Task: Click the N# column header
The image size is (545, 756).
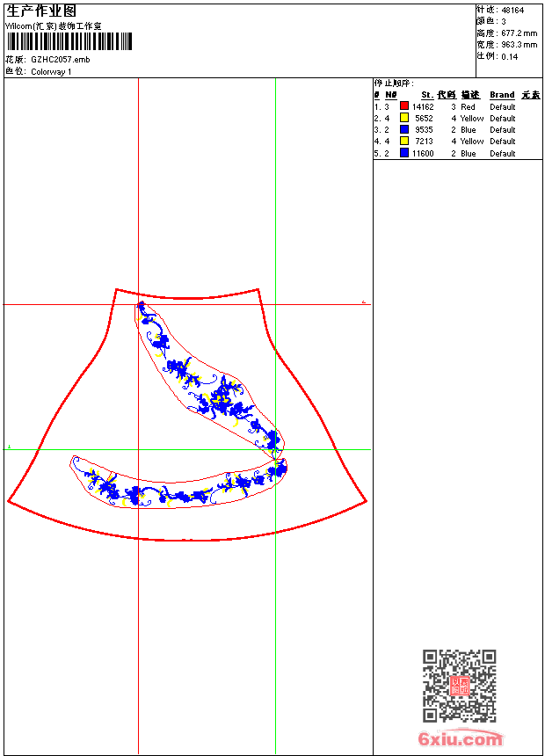Action: coord(390,95)
